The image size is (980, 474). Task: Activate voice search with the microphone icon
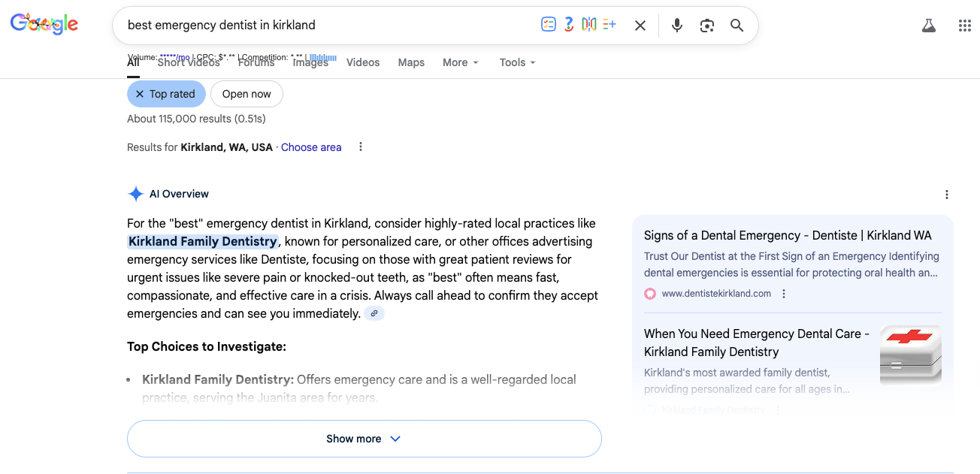point(676,25)
